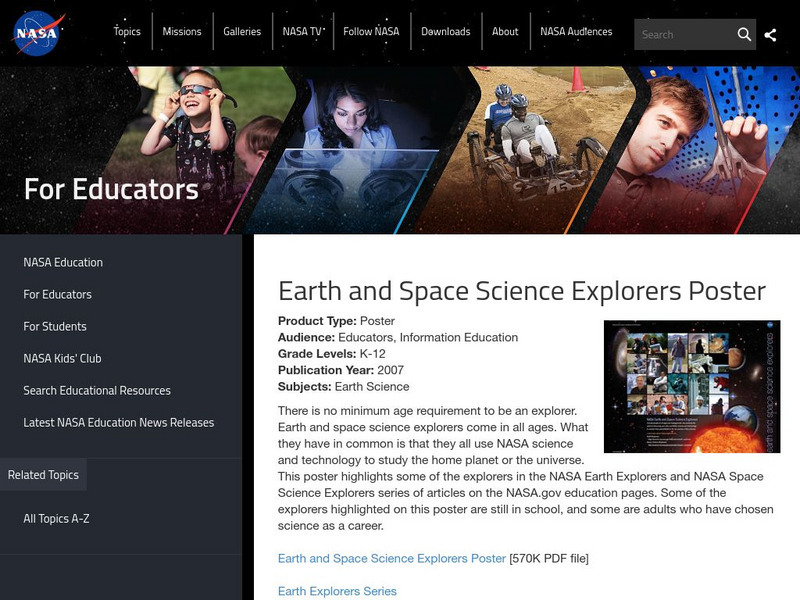Click the For Educators banner heading
This screenshot has height=600, width=800.
click(x=111, y=189)
